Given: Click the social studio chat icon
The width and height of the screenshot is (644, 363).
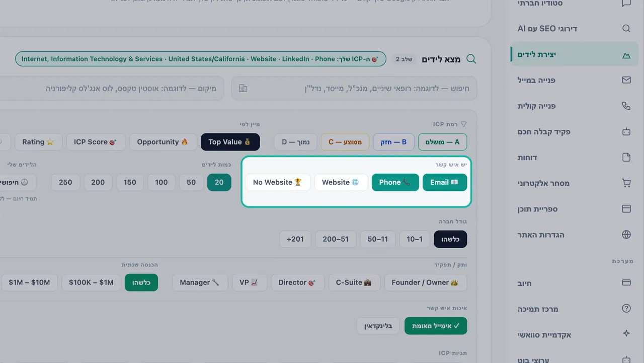Looking at the screenshot, I should coord(626,3).
